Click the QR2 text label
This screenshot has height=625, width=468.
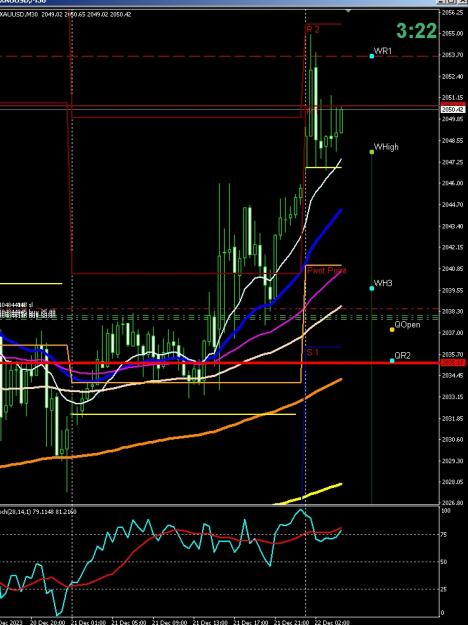pos(402,356)
